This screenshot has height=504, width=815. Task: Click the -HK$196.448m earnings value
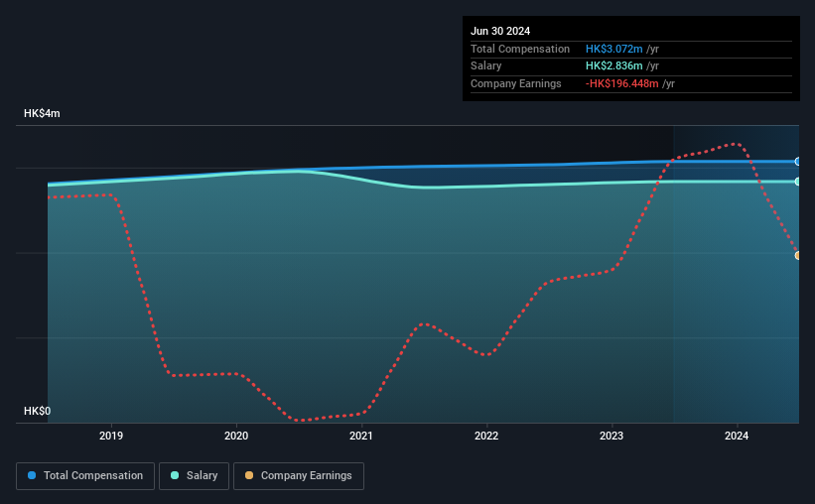pos(621,83)
